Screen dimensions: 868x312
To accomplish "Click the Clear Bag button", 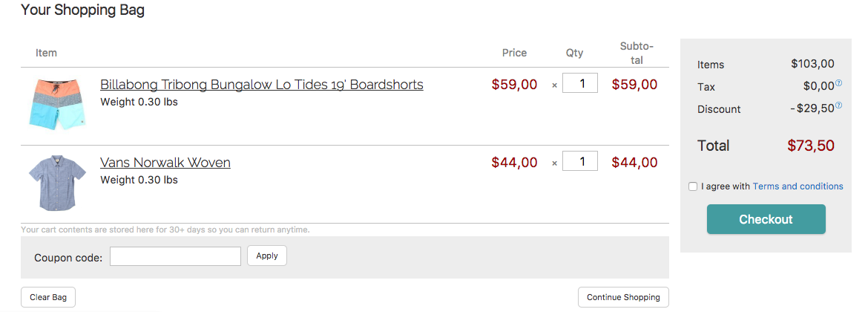I will (x=48, y=297).
